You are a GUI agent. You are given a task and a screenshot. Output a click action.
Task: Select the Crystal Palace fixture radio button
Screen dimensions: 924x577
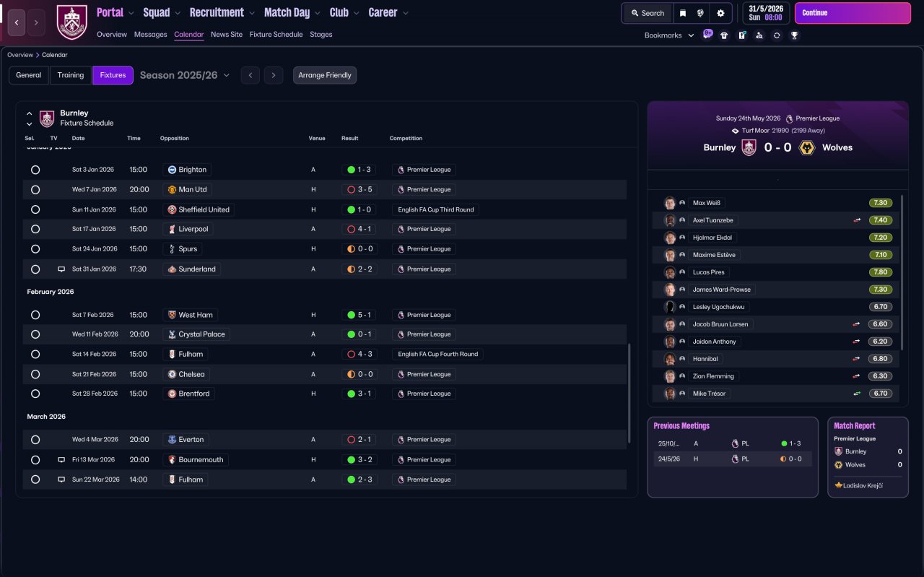tap(35, 334)
